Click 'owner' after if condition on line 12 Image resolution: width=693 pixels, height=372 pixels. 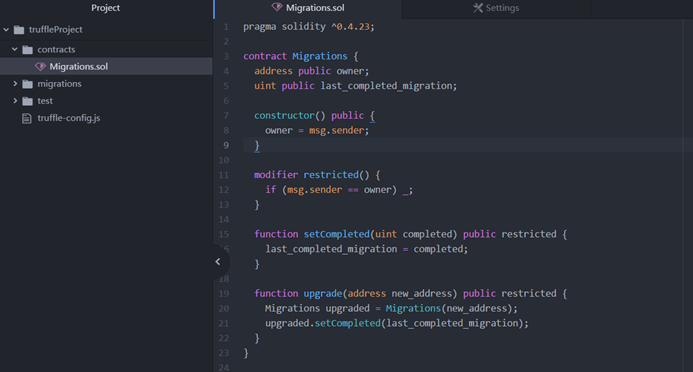[377, 190]
